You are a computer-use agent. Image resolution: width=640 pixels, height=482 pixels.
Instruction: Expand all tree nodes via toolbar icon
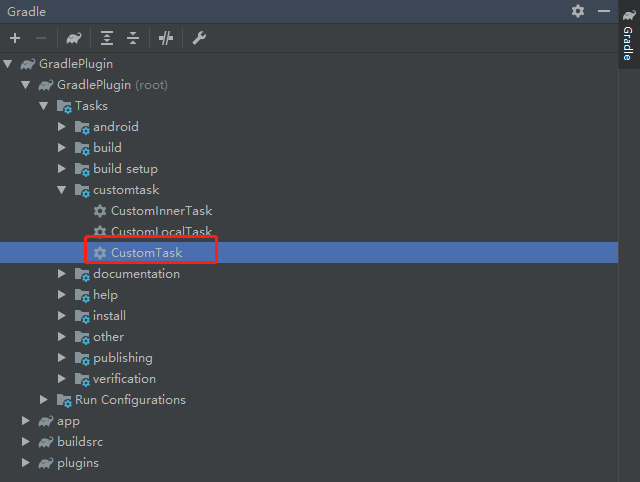click(x=107, y=38)
